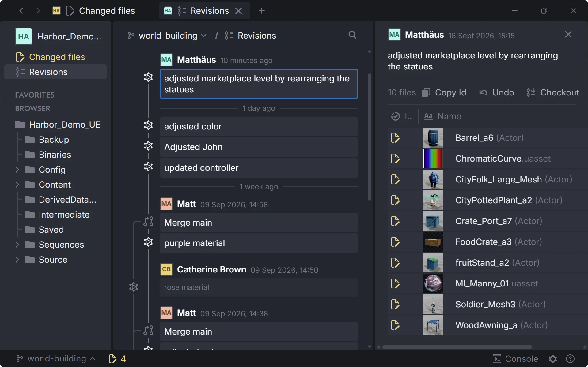The height and width of the screenshot is (367, 588).
Task: Select the first 'Merge main' revision by Matt 14:58
Action: (x=259, y=223)
